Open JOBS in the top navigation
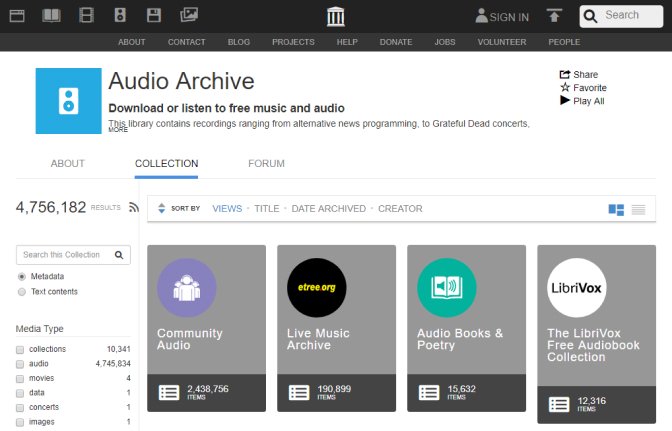The width and height of the screenshot is (672, 431). (x=445, y=42)
